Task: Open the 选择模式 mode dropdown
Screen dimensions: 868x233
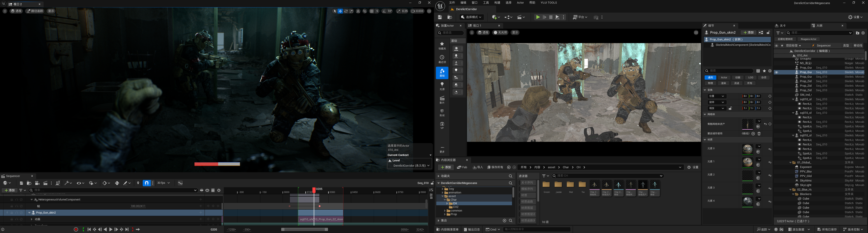Action: click(x=472, y=17)
